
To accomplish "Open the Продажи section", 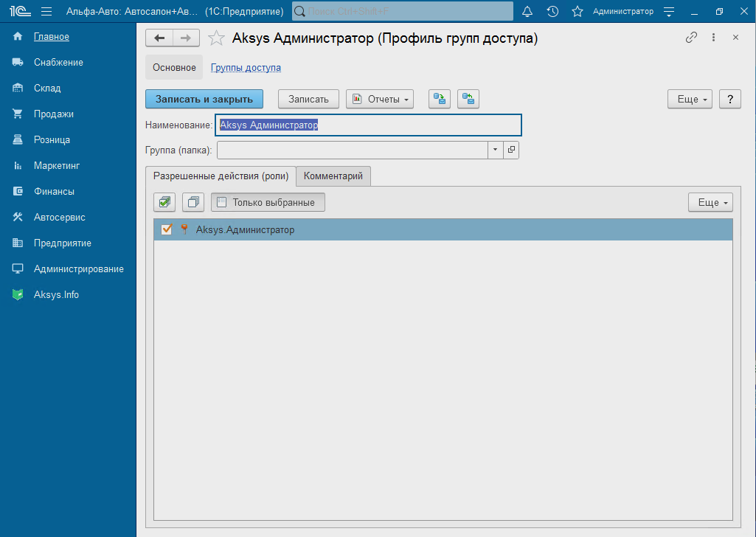I will pos(54,114).
